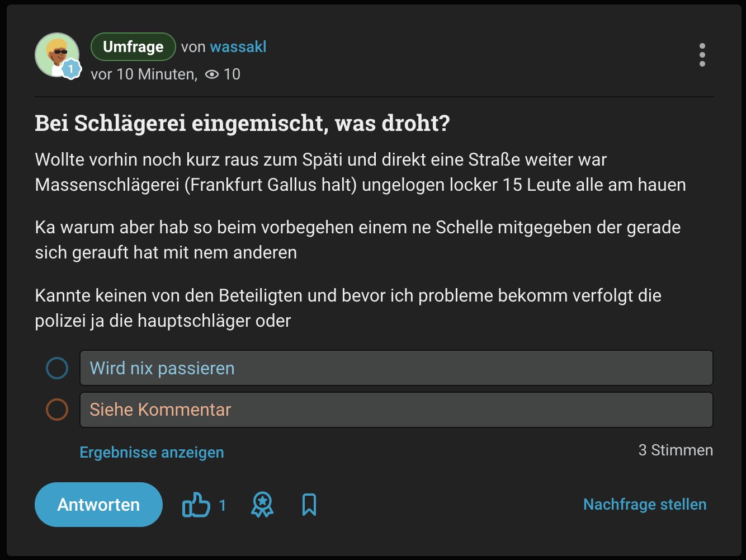Choose the Wird nix passieren answer bar
Image resolution: width=746 pixels, height=560 pixels.
click(x=396, y=368)
